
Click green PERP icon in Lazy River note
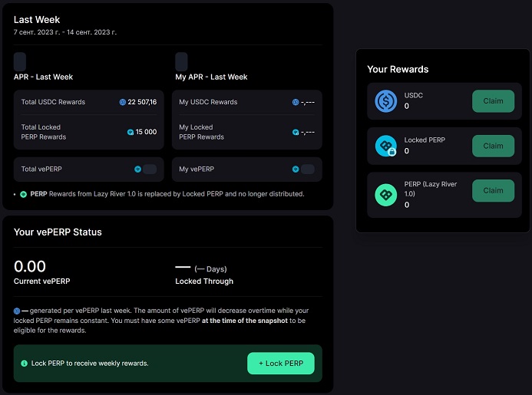click(23, 194)
